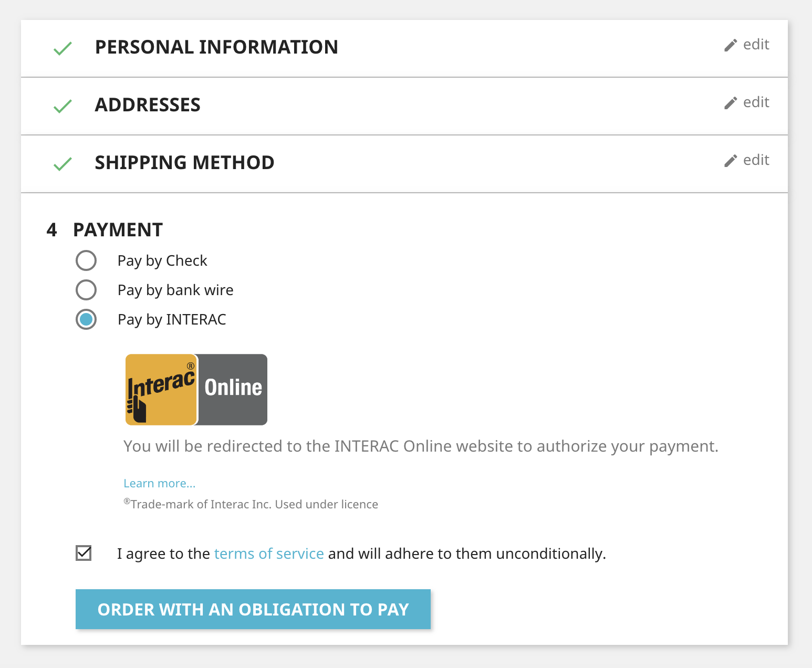Submit with Order With An Obligation To Pay
The image size is (812, 668).
[253, 609]
